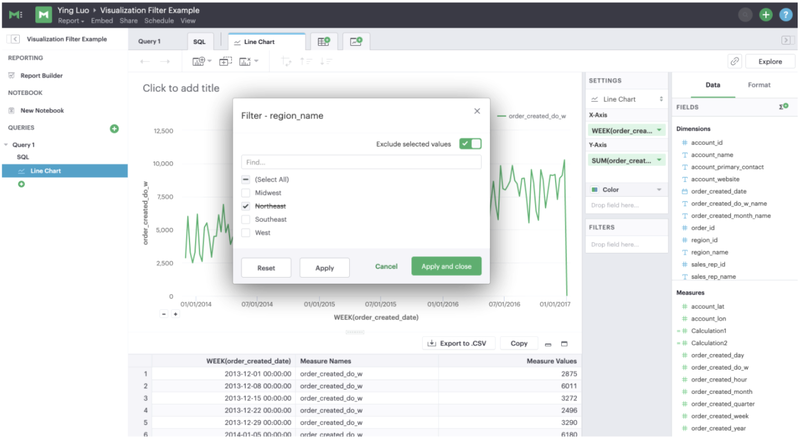Click Apply and close button
The height and width of the screenshot is (439, 800).
(446, 266)
